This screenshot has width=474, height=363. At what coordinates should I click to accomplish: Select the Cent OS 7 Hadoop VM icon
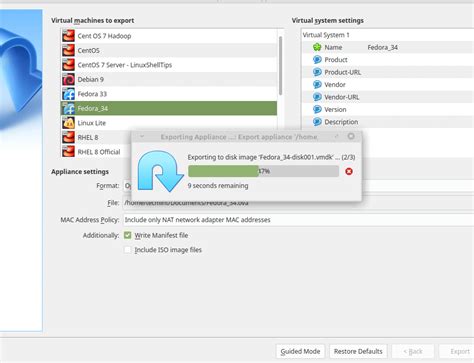pos(68,36)
